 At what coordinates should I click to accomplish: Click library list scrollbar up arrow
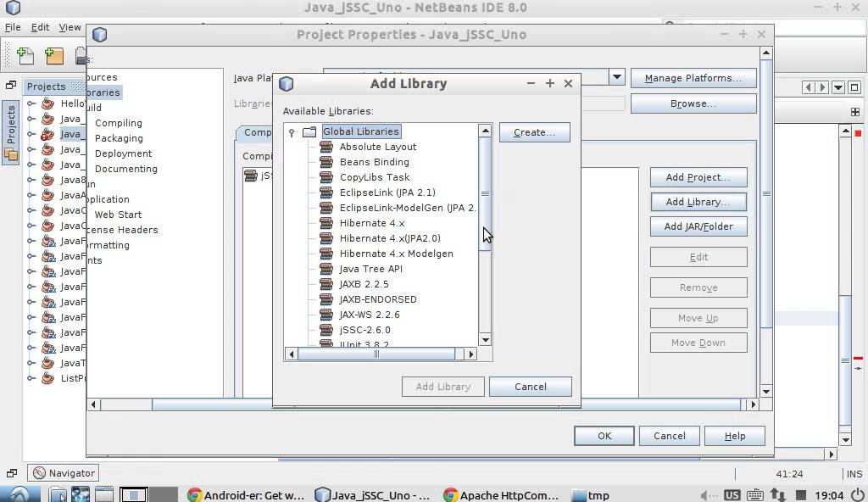486,131
